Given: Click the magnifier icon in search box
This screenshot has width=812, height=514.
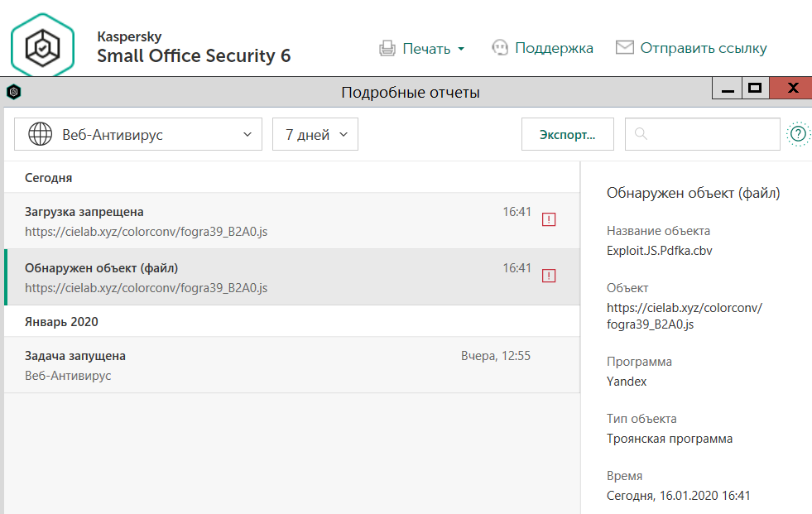Looking at the screenshot, I should tap(641, 134).
